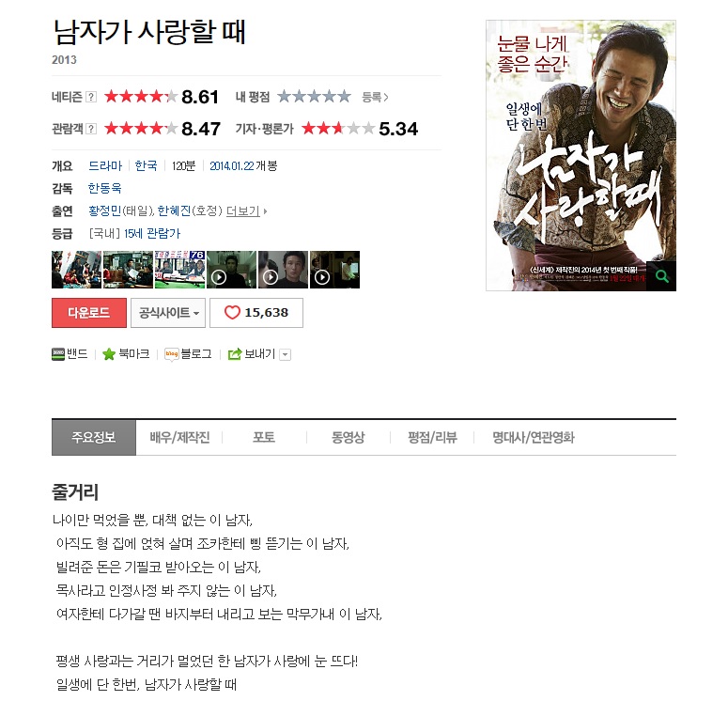Switch to the 배우/제작진 tab
728x701 pixels.
(179, 437)
